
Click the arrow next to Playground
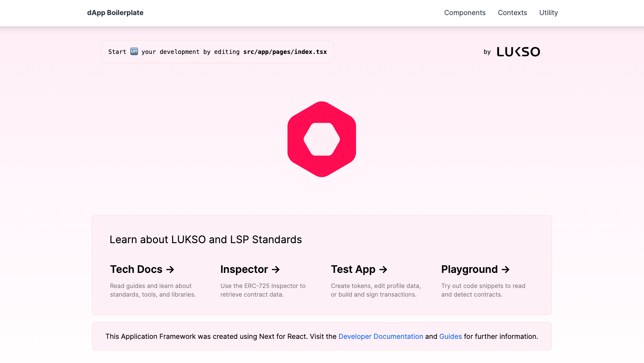(506, 269)
